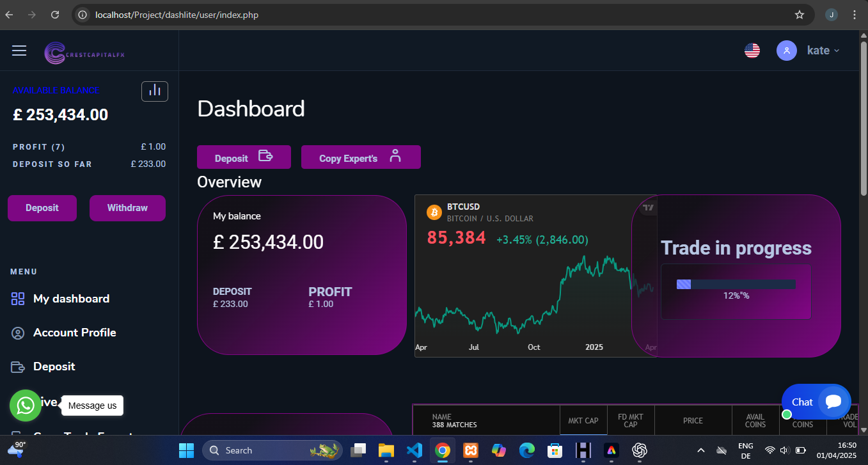Toggle the hamburger sidebar menu
868x465 pixels.
[x=19, y=51]
